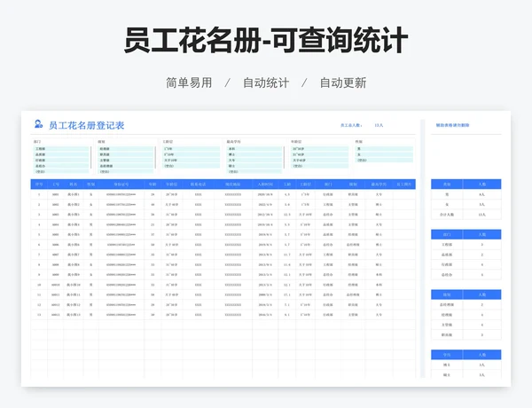
Task: Choose 大于10年 in the 工龄层 slicer
Action: (191, 161)
